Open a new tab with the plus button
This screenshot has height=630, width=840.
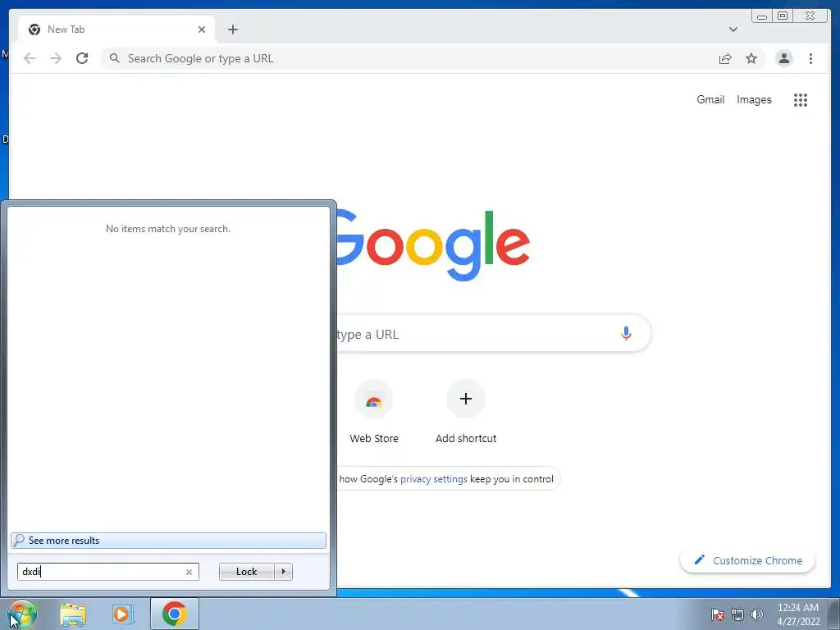(x=232, y=30)
